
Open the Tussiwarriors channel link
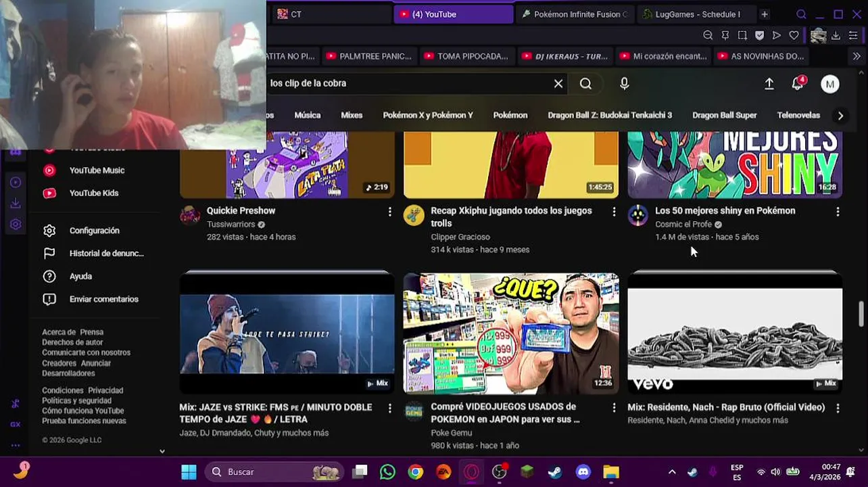[x=231, y=225]
